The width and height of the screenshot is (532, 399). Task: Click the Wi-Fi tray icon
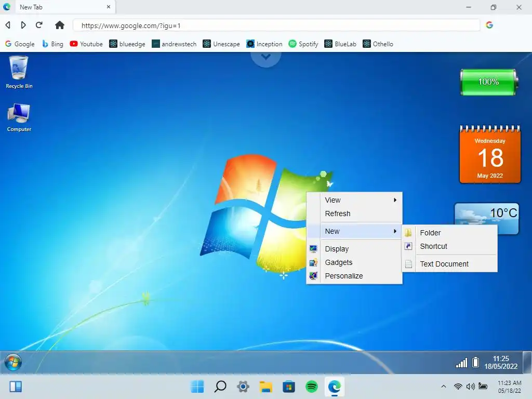(458, 387)
